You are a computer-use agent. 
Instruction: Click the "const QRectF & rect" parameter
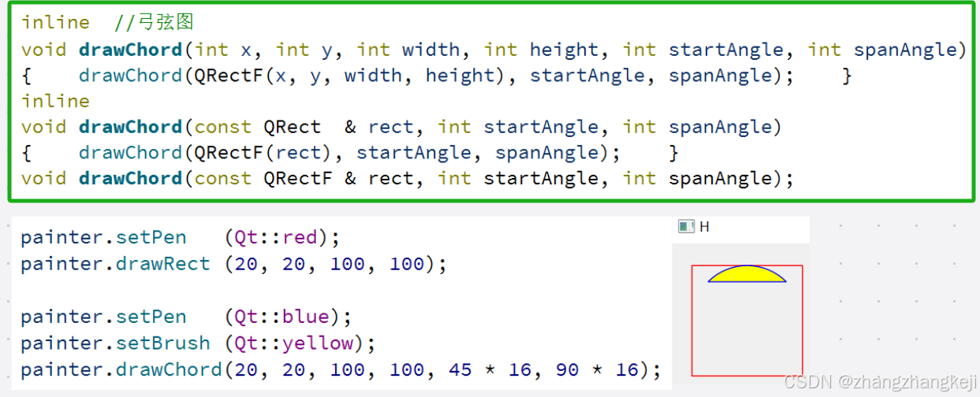pos(304,178)
